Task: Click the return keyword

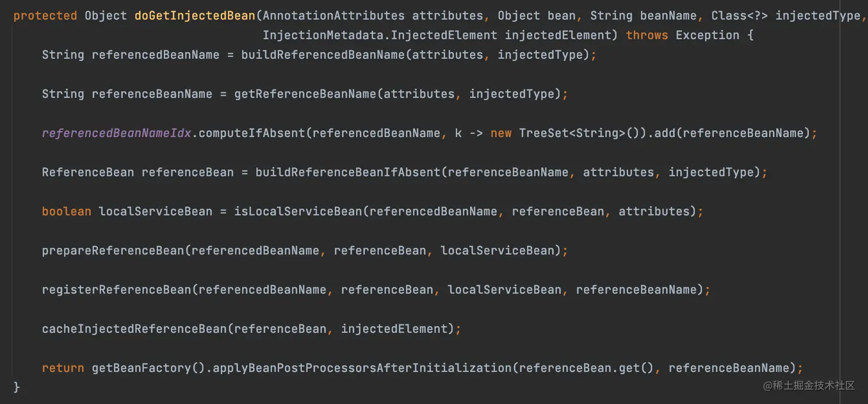Action: 63,368
